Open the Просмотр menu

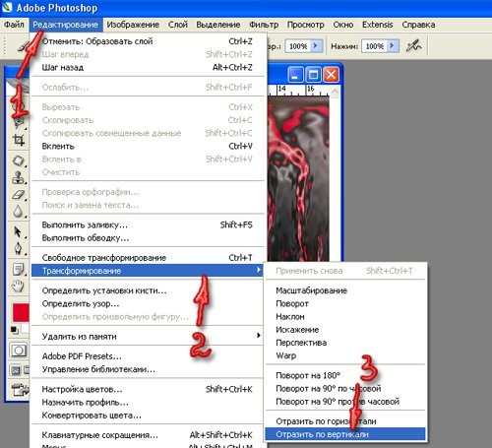306,25
